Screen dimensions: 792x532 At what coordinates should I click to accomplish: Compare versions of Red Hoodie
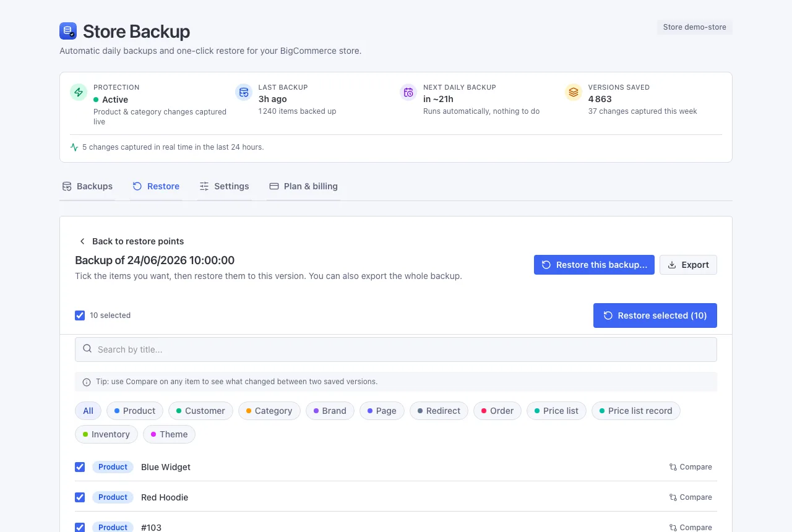click(691, 497)
